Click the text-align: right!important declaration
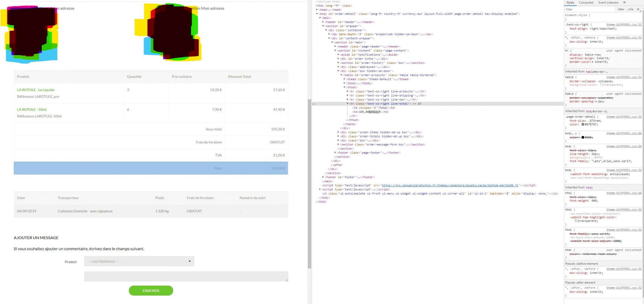This screenshot has height=304, width=644. coord(593,29)
